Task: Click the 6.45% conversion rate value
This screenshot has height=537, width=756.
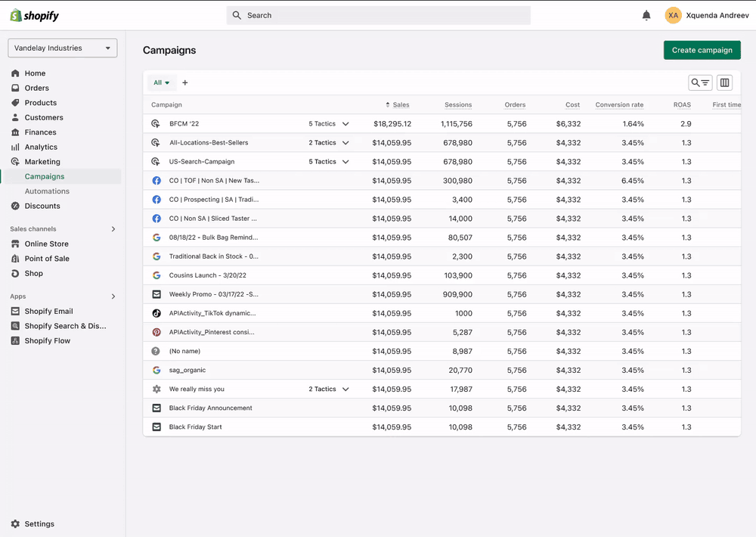Action: [633, 181]
